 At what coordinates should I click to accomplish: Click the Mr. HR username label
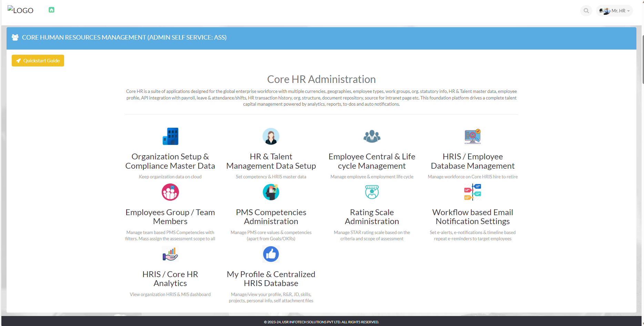[618, 11]
